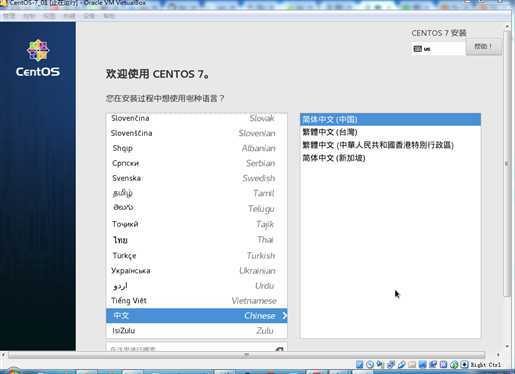Viewport: 515px width, 374px height.
Task: Select Slovenčina (Slovak) language
Action: tap(196, 118)
